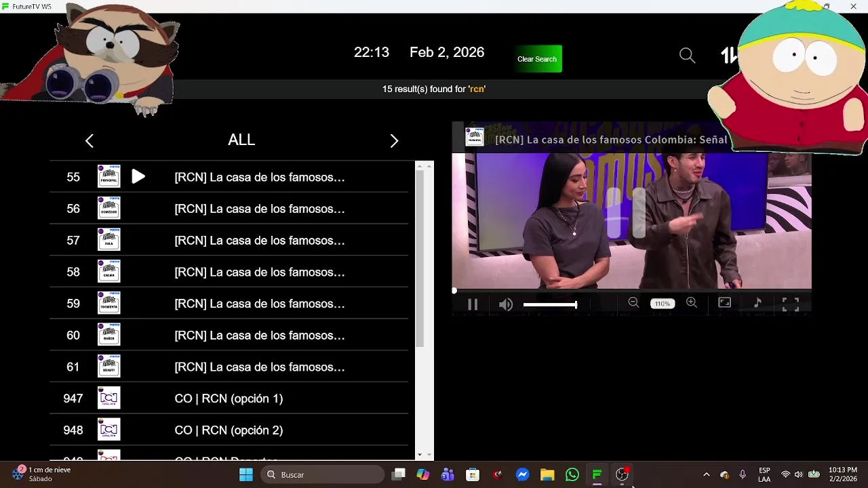Pause the playing RCN stream
868x488 pixels.
473,304
